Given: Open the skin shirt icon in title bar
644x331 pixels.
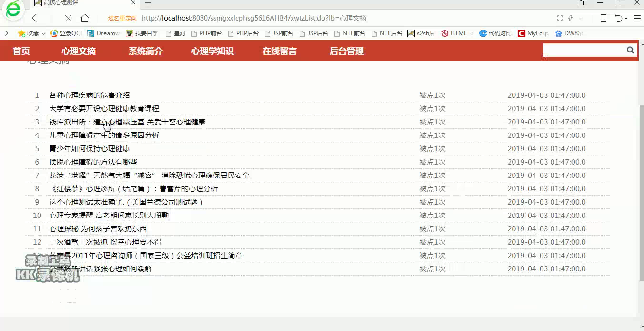Looking at the screenshot, I should [x=581, y=3].
